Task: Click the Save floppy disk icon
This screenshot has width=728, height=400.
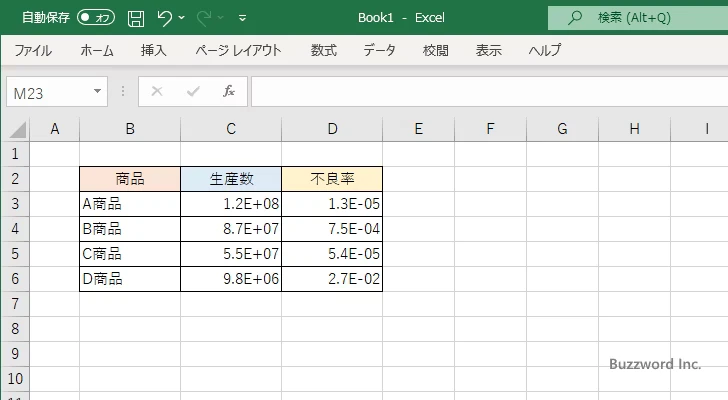Action: tap(136, 18)
